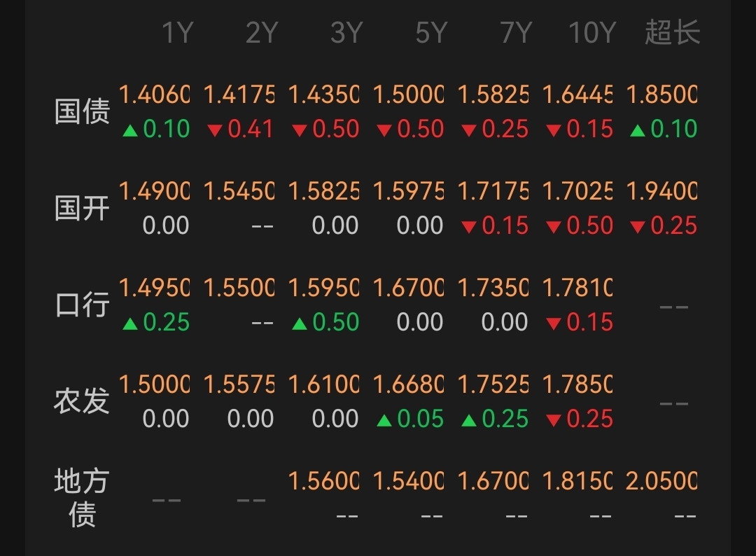Select the 1Y column header
756x556 pixels.
tap(177, 33)
